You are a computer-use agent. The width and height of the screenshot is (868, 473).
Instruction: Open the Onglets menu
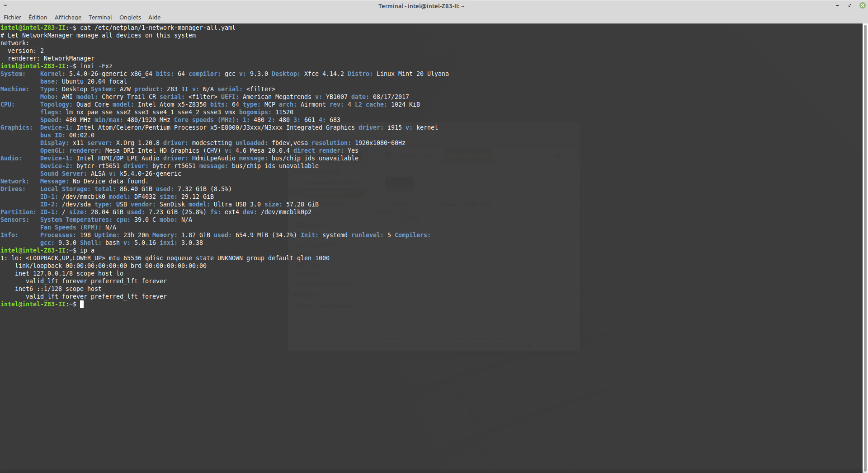130,17
